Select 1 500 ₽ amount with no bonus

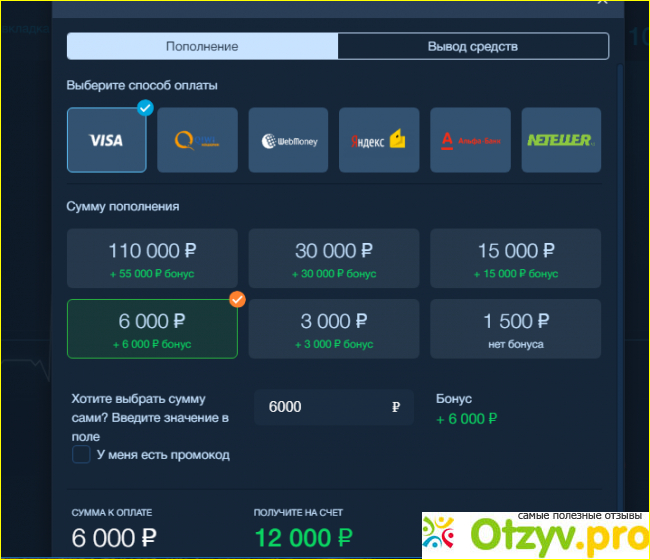[515, 328]
